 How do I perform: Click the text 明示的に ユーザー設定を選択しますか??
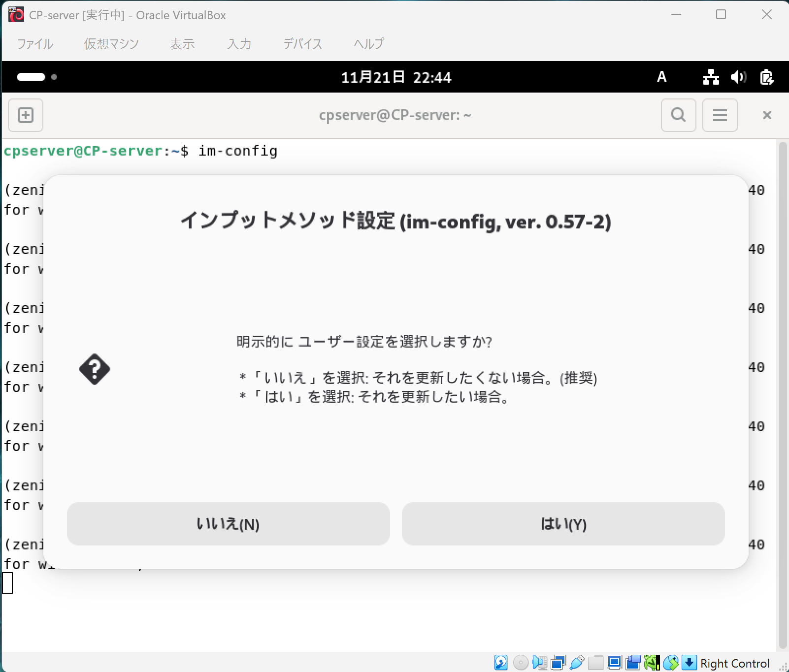click(364, 341)
